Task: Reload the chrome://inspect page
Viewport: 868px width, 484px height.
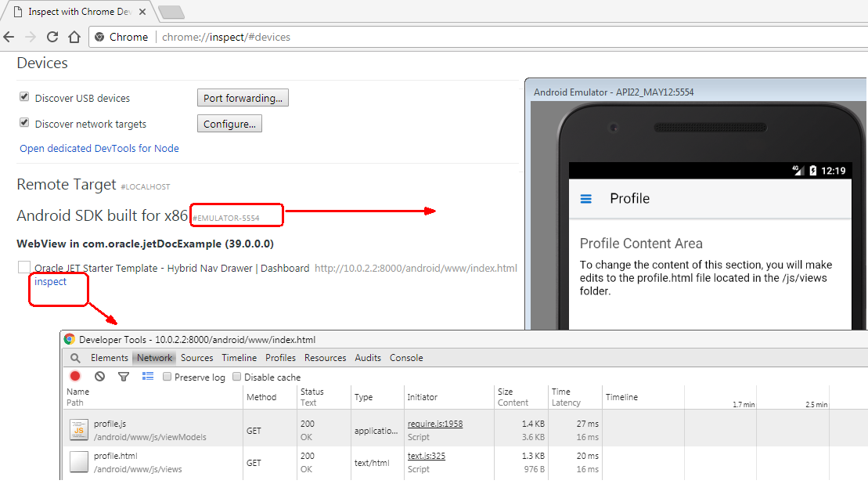Action: tap(52, 37)
